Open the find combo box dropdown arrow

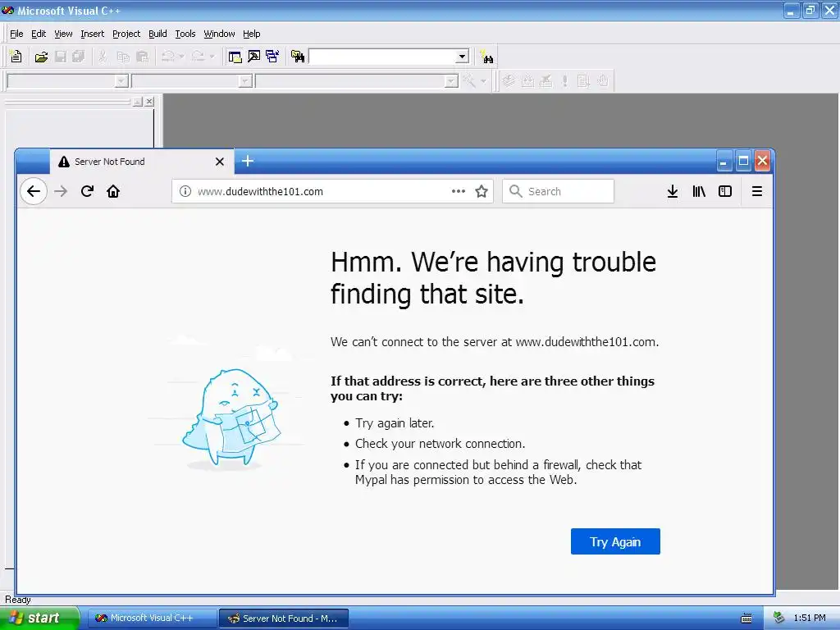click(x=463, y=57)
